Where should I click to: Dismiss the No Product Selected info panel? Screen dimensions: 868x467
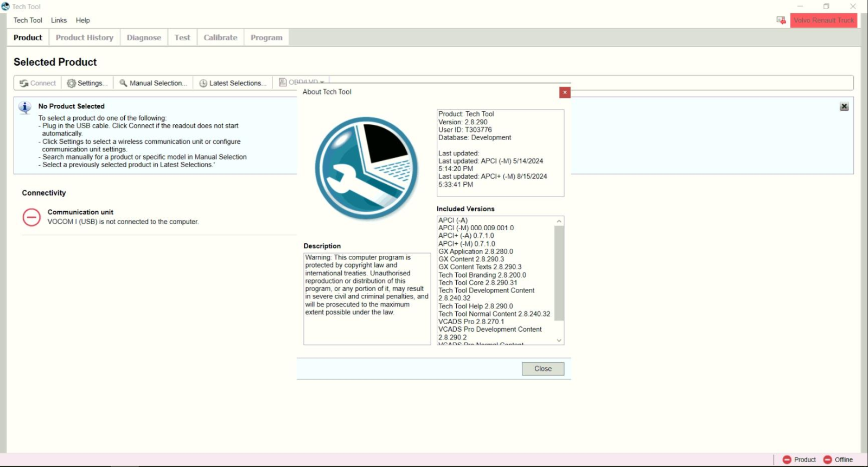pos(844,106)
